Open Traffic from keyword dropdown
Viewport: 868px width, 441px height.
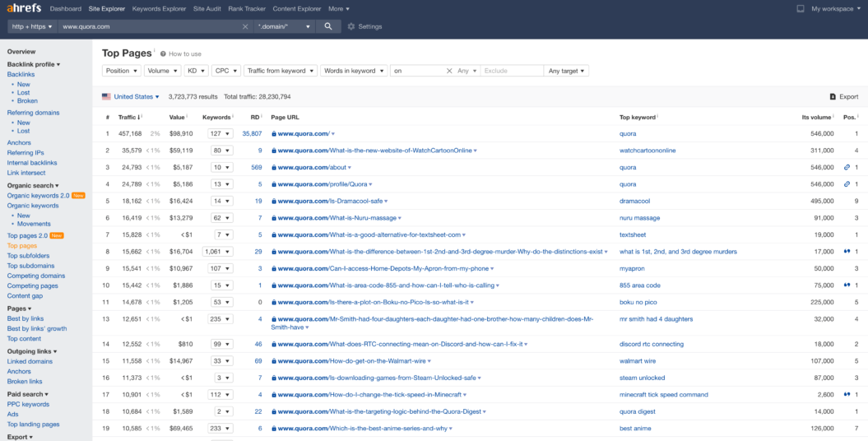coord(281,71)
